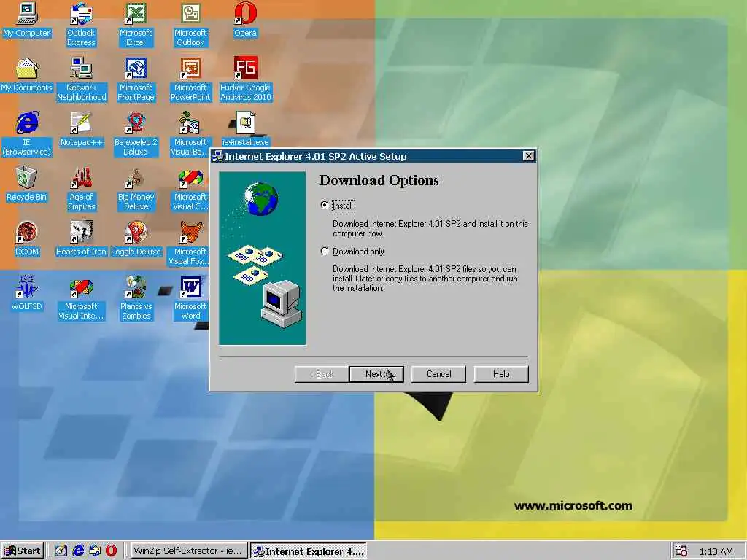Open Help in the Active Setup dialog

(501, 374)
